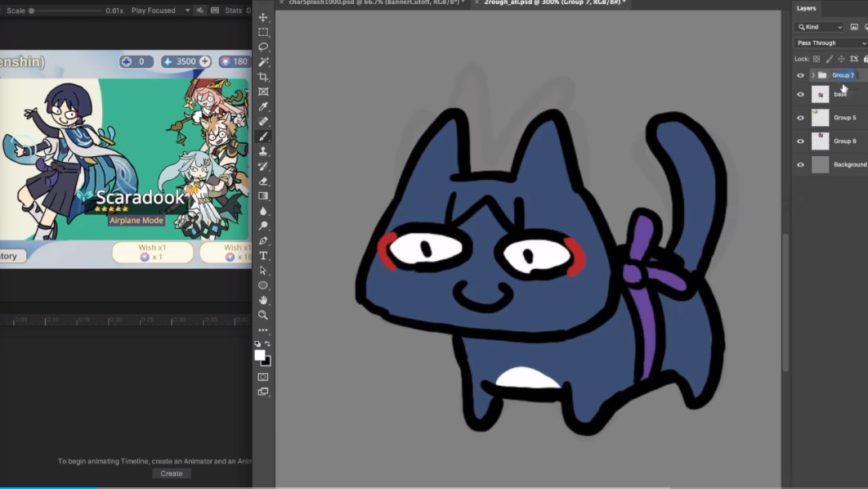Image resolution: width=868 pixels, height=489 pixels.
Task: Expand the Group 7 folder
Action: (813, 75)
